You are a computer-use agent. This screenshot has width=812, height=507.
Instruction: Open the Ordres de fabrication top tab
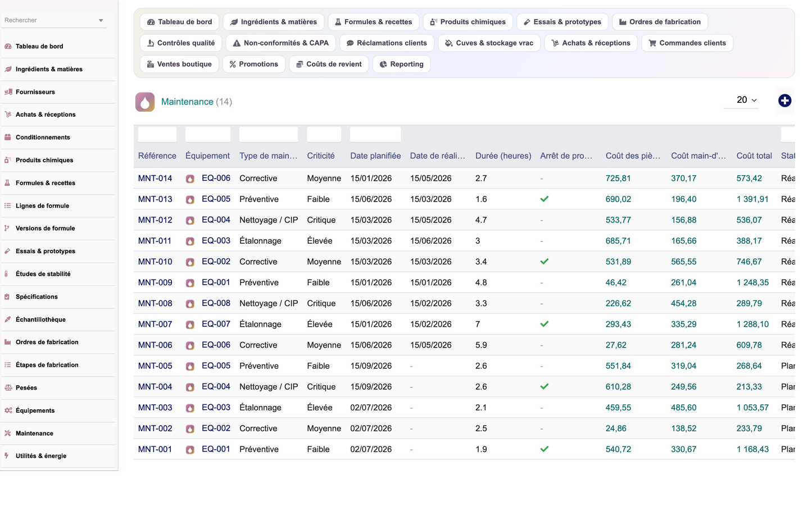(660, 22)
